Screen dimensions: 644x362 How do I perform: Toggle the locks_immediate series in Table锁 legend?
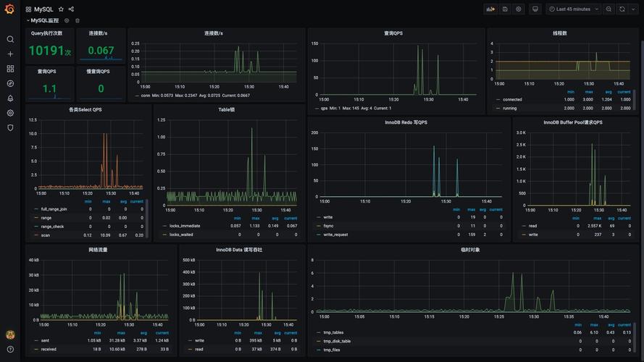[x=185, y=226]
